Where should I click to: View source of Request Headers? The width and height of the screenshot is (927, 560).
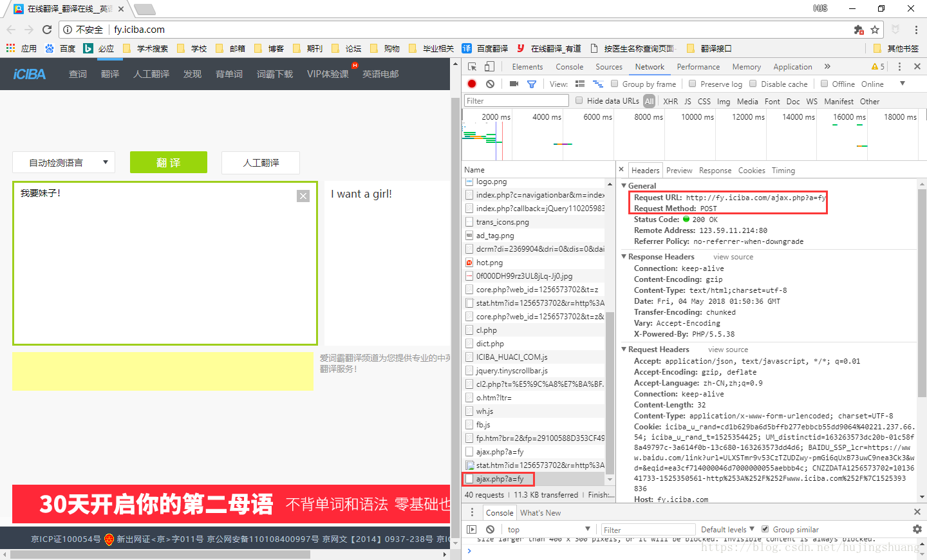coord(728,350)
